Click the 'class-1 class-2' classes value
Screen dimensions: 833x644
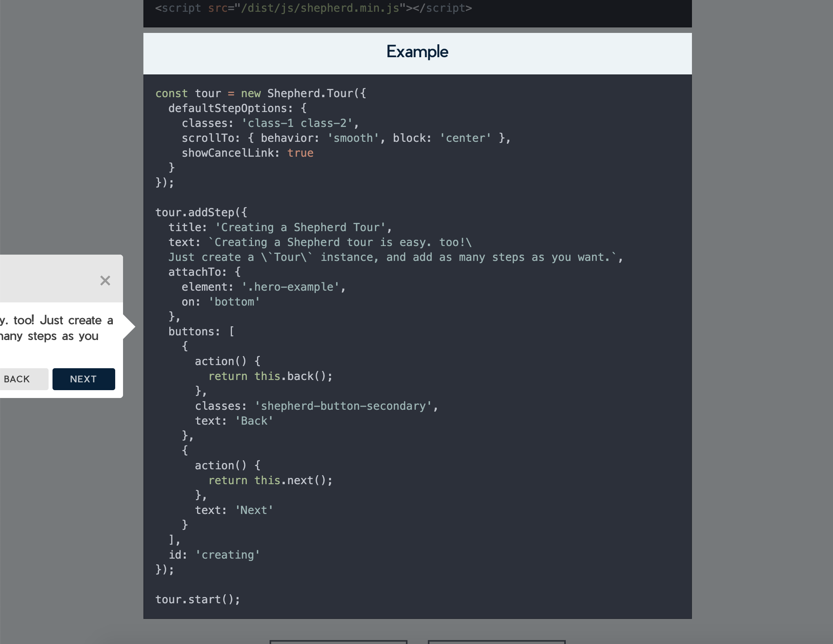pyautogui.click(x=298, y=123)
